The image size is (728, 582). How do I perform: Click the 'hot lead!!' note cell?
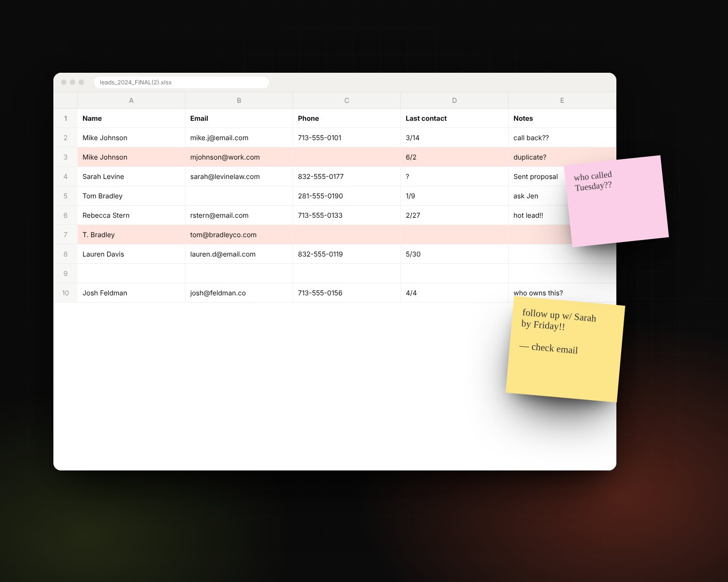click(539, 215)
